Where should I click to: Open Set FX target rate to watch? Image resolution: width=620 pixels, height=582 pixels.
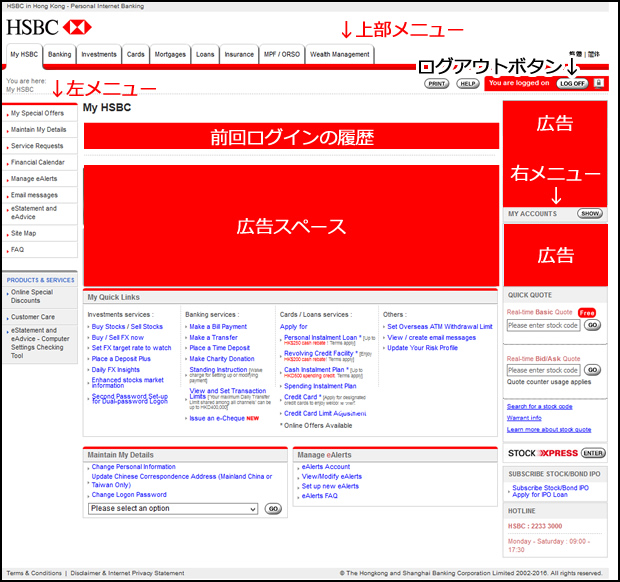pos(131,348)
